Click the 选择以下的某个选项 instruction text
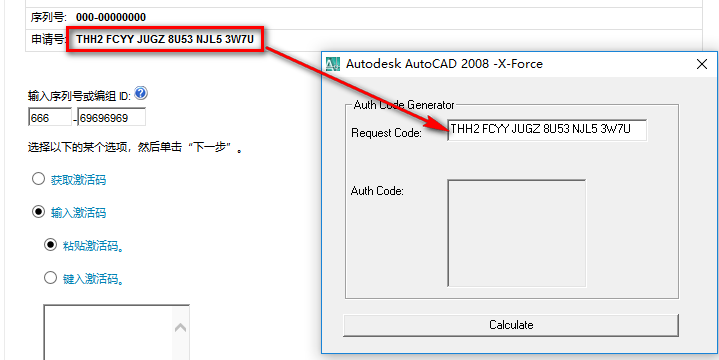Image resolution: width=719 pixels, height=360 pixels. click(x=135, y=148)
